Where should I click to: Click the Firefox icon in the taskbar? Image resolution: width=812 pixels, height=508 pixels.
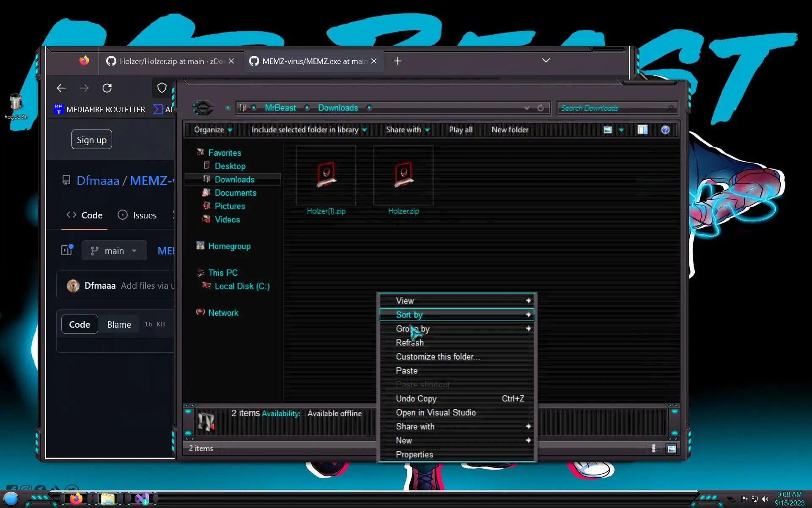tap(76, 498)
